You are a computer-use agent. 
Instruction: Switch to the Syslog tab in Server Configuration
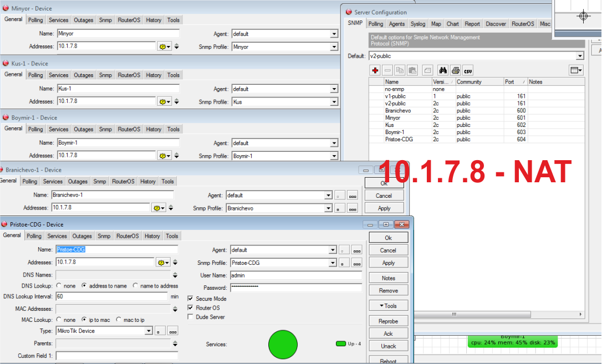tap(417, 24)
